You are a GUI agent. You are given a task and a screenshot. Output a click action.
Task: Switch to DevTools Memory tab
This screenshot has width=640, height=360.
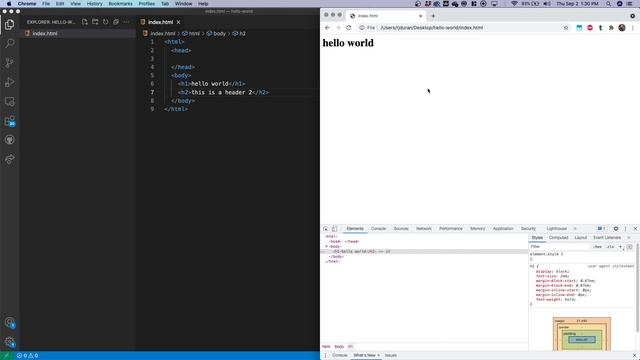pos(477,229)
